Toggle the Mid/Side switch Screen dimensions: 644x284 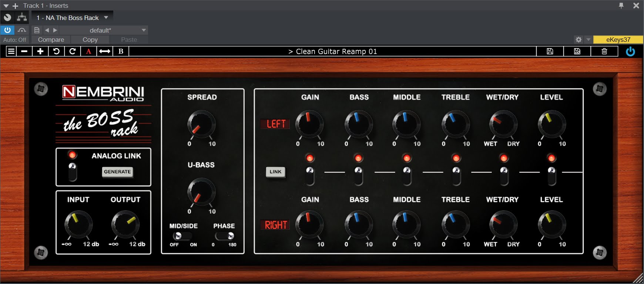pos(182,236)
